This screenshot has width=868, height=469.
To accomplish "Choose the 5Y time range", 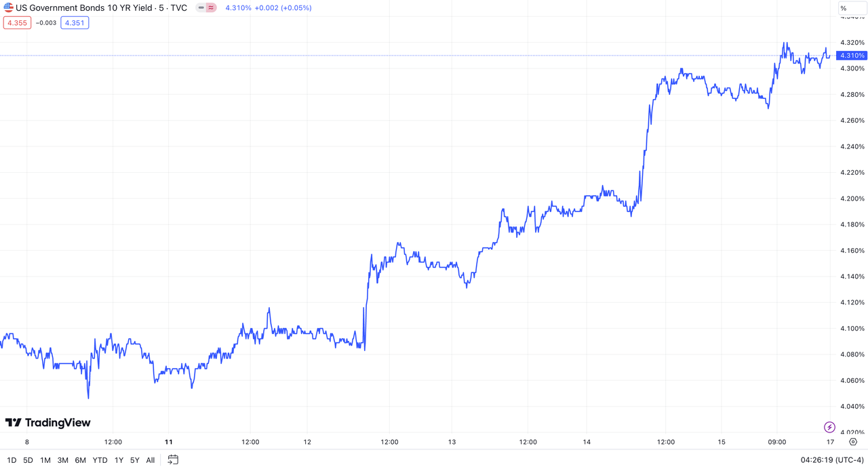I will click(135, 460).
